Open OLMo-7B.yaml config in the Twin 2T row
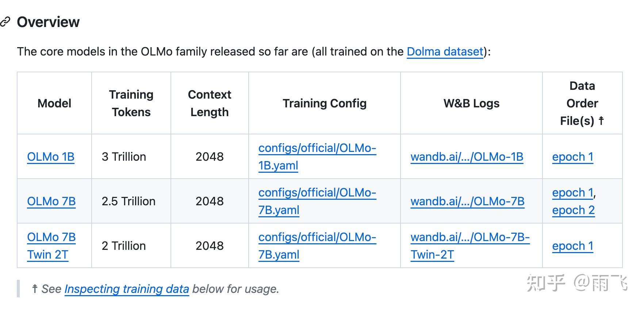The height and width of the screenshot is (309, 644). (x=317, y=246)
